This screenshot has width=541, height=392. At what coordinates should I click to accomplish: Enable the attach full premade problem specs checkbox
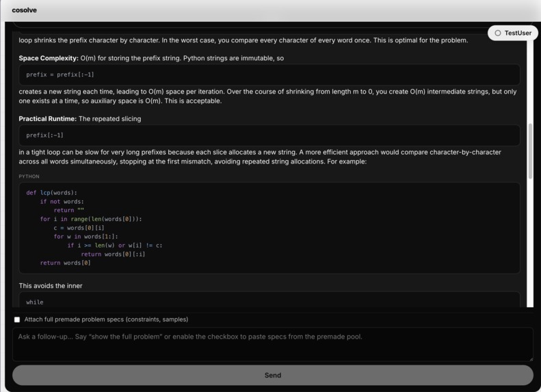coord(17,319)
